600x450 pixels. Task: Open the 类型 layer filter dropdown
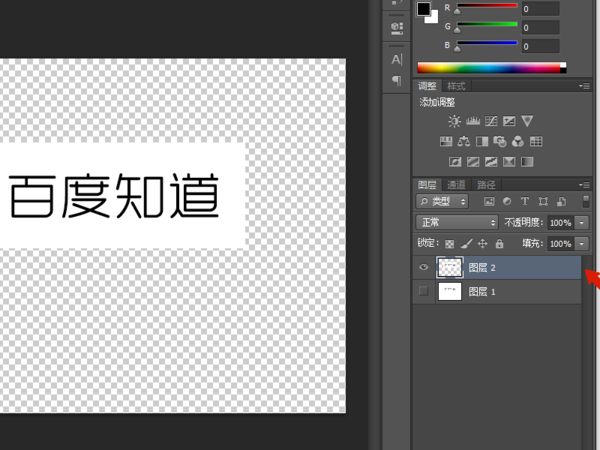pyautogui.click(x=442, y=201)
